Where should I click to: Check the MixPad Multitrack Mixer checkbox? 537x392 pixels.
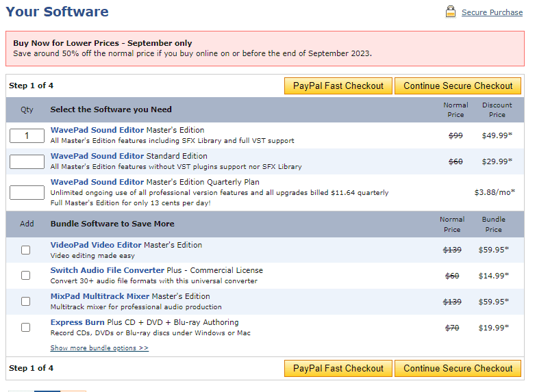[26, 301]
